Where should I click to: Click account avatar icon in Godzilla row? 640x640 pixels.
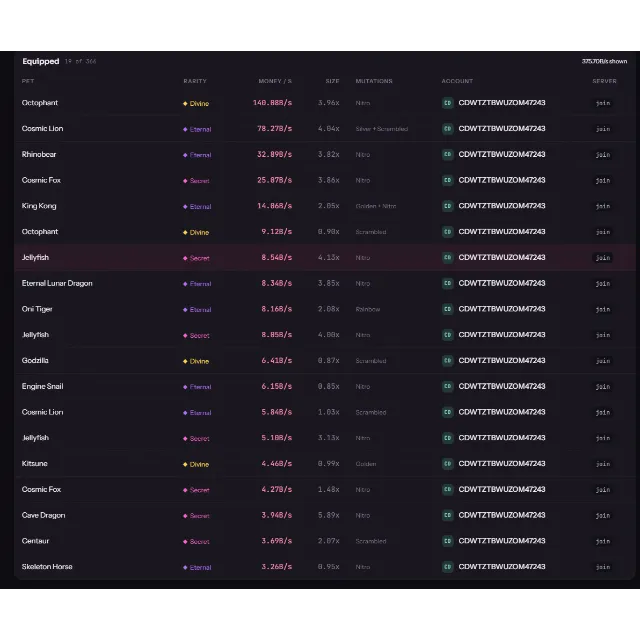(x=447, y=361)
